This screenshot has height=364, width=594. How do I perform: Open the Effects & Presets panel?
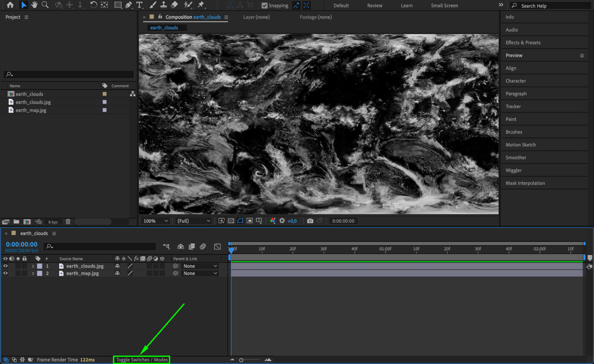pos(523,42)
